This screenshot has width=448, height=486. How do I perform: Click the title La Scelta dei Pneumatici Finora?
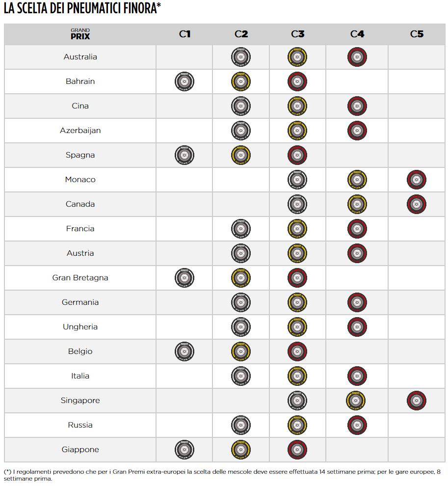82,9
